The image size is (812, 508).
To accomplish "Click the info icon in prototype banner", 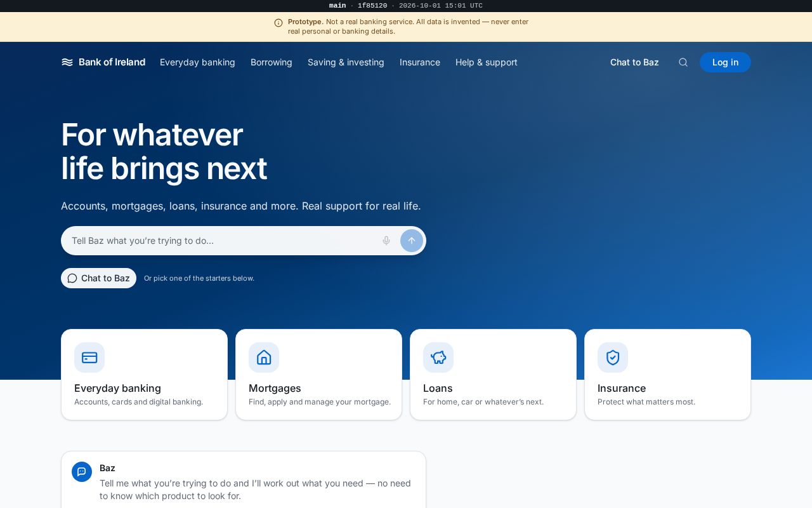I will [x=278, y=23].
